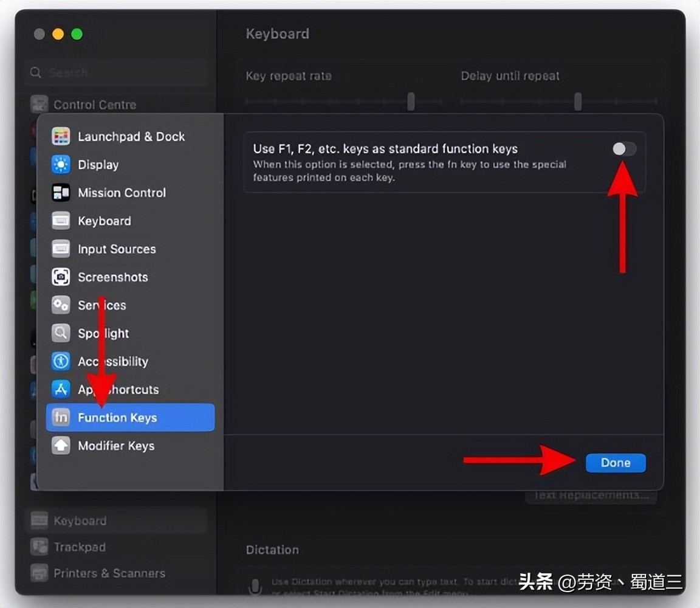Click the Keyboard shortcuts icon in sheet

tap(61, 221)
